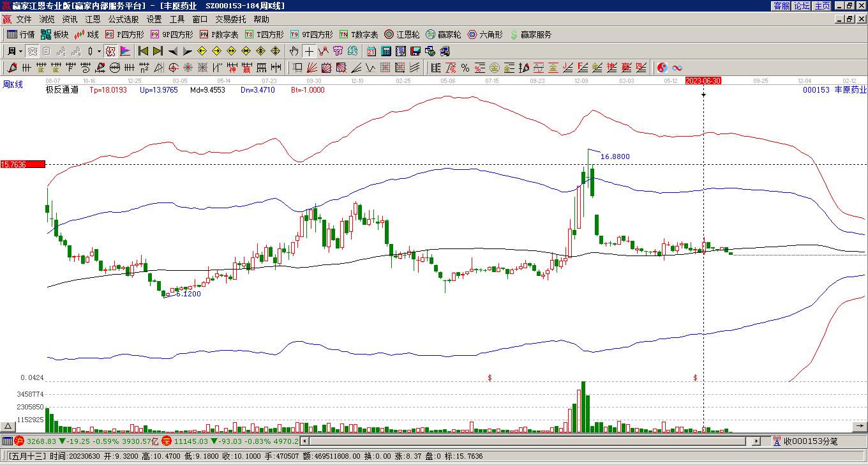Click the colored flag icon
The width and height of the screenshot is (868, 465).
coord(124,51)
